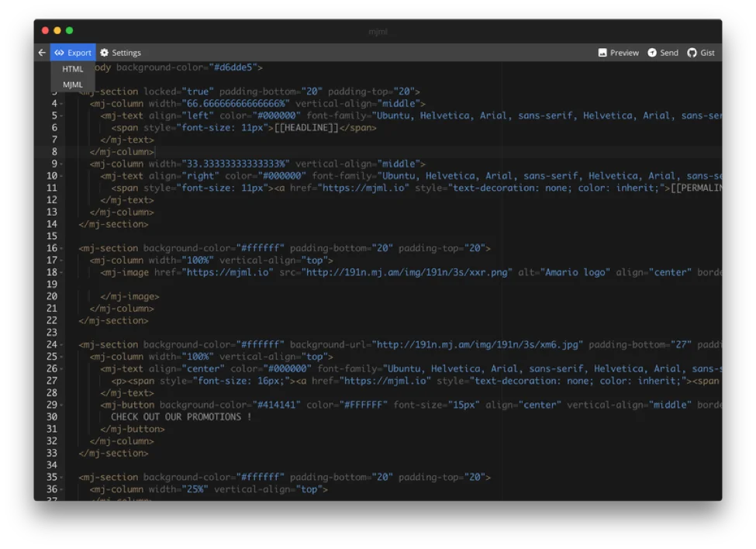Viewport: 756px width, 549px height.
Task: Collapse the mj-column block at line 4
Action: pos(61,104)
